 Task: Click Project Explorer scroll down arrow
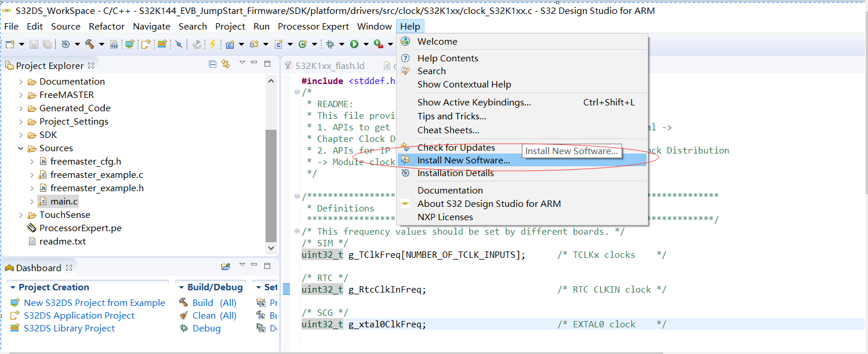click(x=271, y=247)
